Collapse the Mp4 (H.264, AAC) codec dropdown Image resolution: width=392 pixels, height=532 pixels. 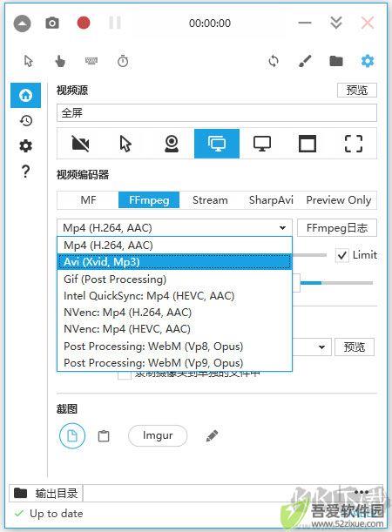[x=174, y=227]
